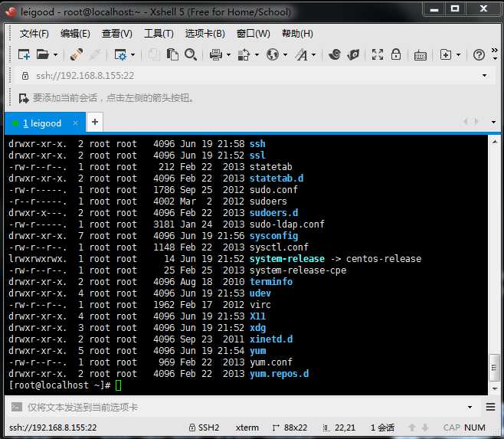This screenshot has height=439, width=504.
Task: Close the leigood tab with its X
Action: tap(76, 123)
